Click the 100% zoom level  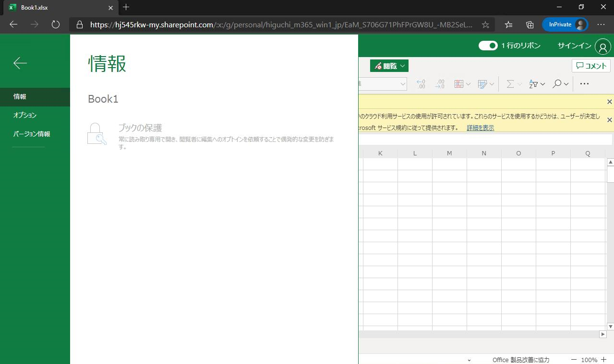(x=589, y=360)
